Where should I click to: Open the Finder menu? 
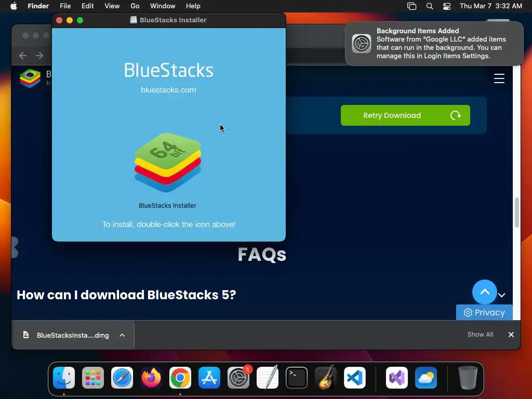pos(38,6)
